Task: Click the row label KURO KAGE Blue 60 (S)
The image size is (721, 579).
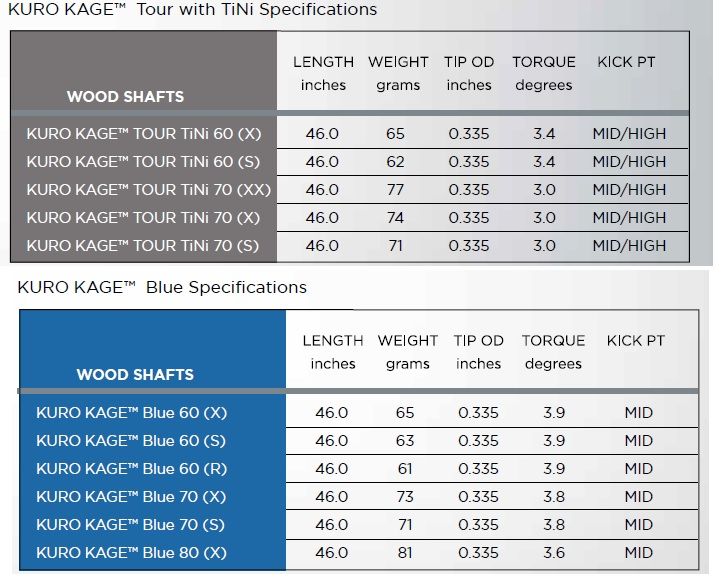Action: [x=131, y=441]
